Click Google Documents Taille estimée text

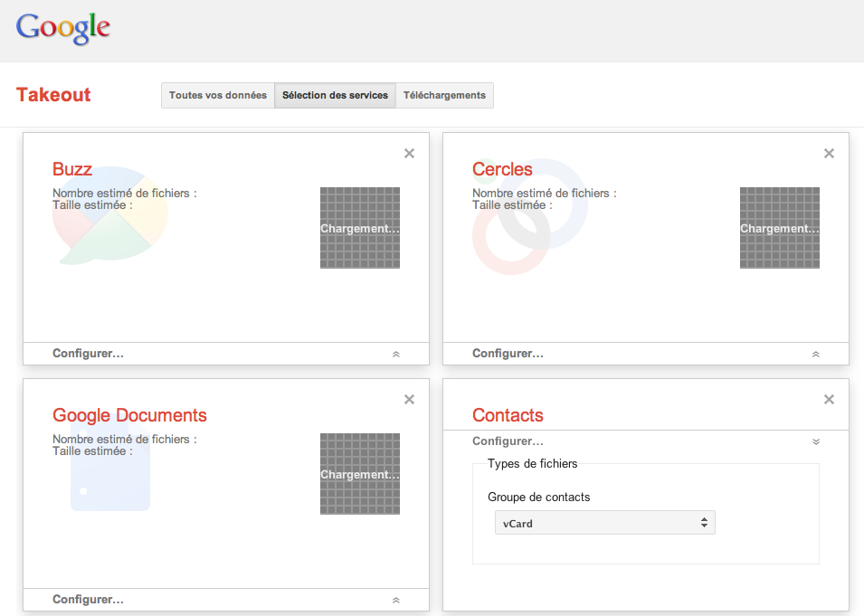[x=92, y=451]
